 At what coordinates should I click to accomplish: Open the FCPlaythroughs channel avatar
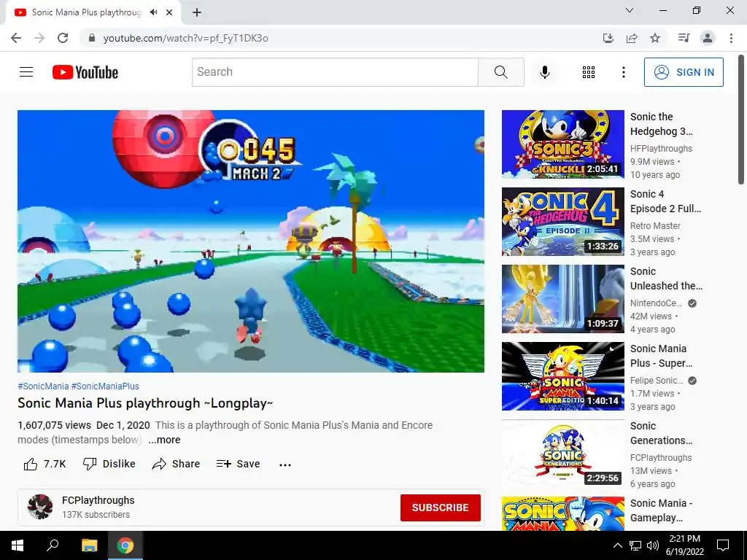pyautogui.click(x=40, y=507)
